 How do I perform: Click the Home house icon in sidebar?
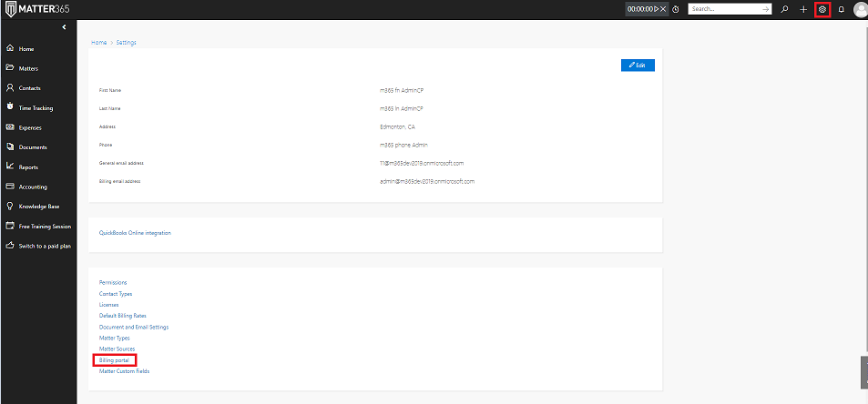(9, 48)
